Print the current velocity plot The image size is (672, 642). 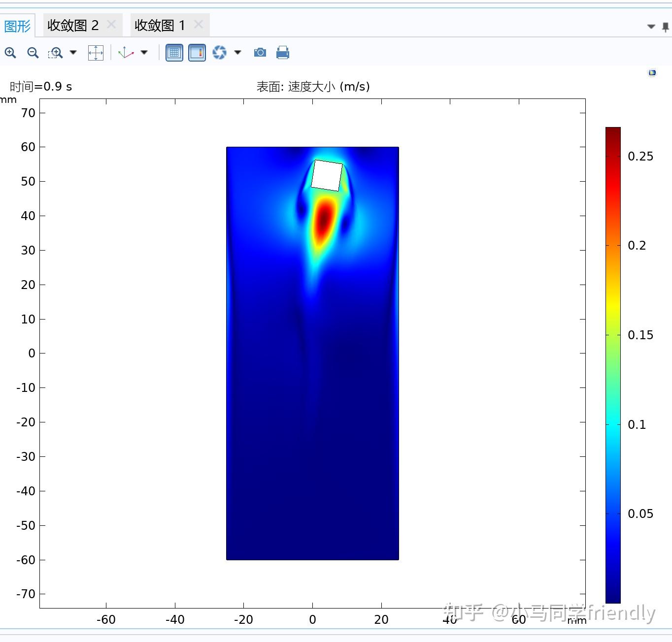(282, 52)
